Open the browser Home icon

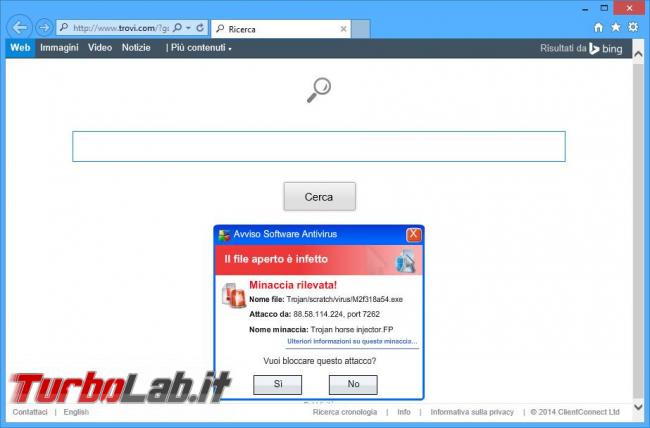point(598,27)
